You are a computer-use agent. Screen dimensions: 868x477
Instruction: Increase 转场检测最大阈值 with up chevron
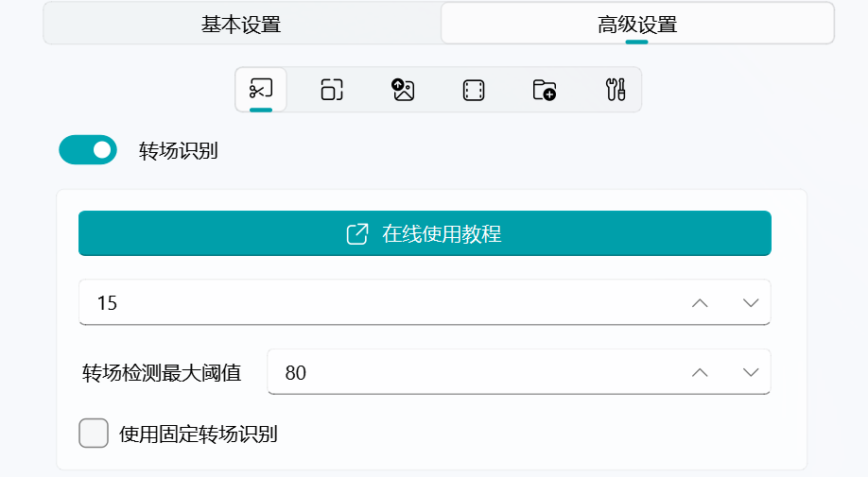700,372
